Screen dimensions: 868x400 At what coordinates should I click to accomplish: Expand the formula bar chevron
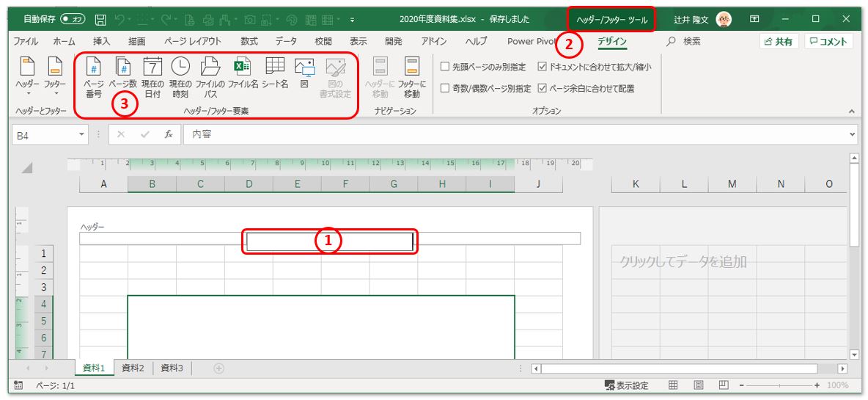[852, 134]
